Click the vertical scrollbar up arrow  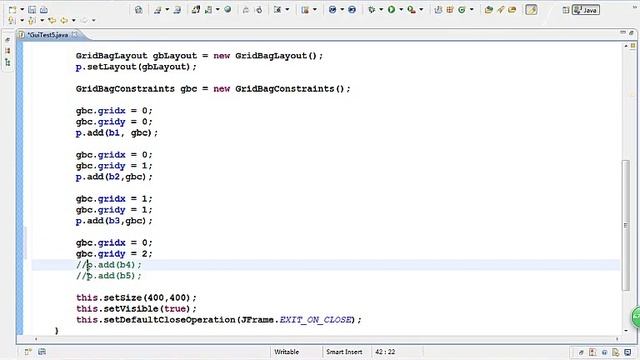pyautogui.click(x=626, y=46)
